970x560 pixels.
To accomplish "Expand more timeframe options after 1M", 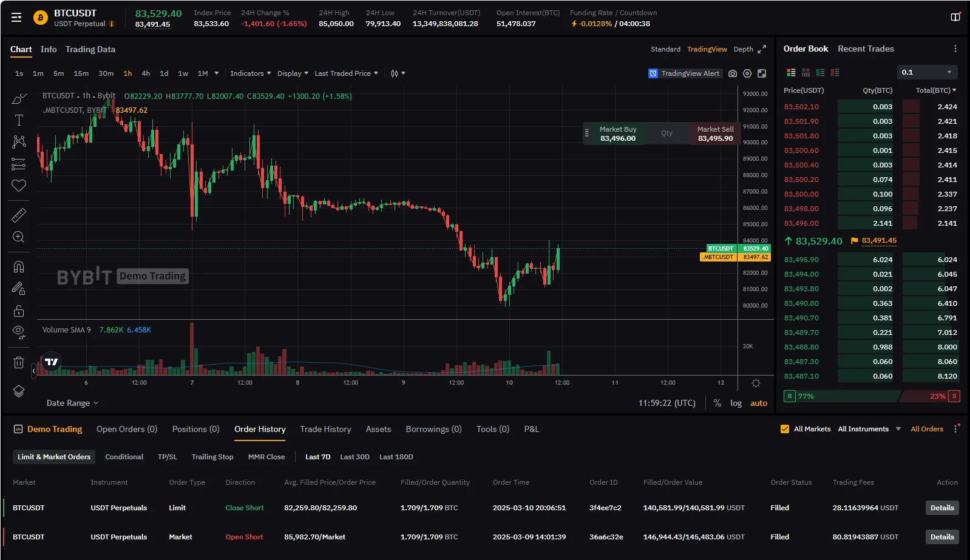I will (217, 73).
